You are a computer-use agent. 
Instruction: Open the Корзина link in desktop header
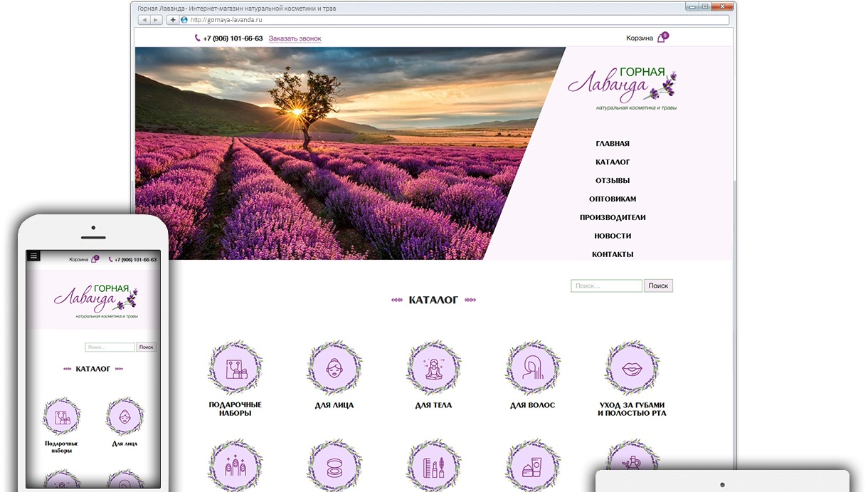[639, 38]
